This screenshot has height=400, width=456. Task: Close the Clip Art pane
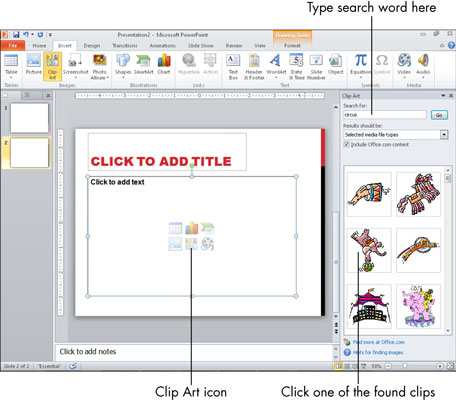click(x=451, y=96)
